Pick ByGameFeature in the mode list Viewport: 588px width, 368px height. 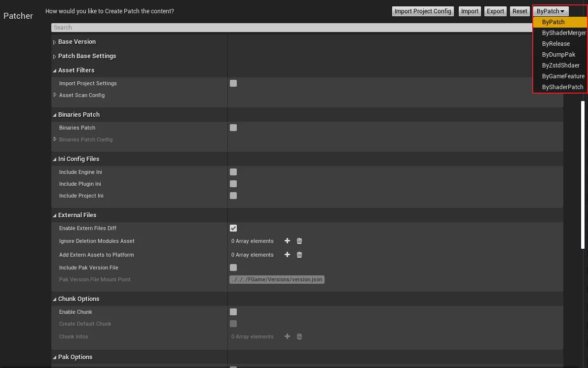[x=563, y=76]
